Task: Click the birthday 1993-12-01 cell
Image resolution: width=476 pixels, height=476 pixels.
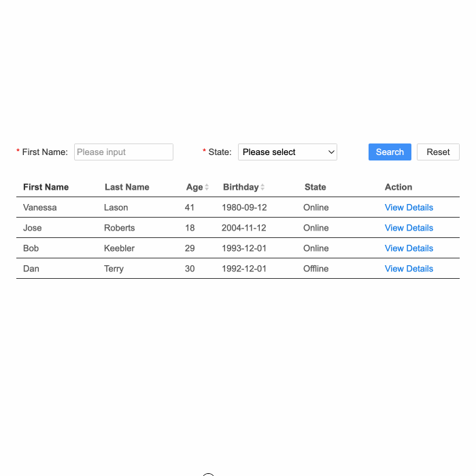Action: [244, 248]
